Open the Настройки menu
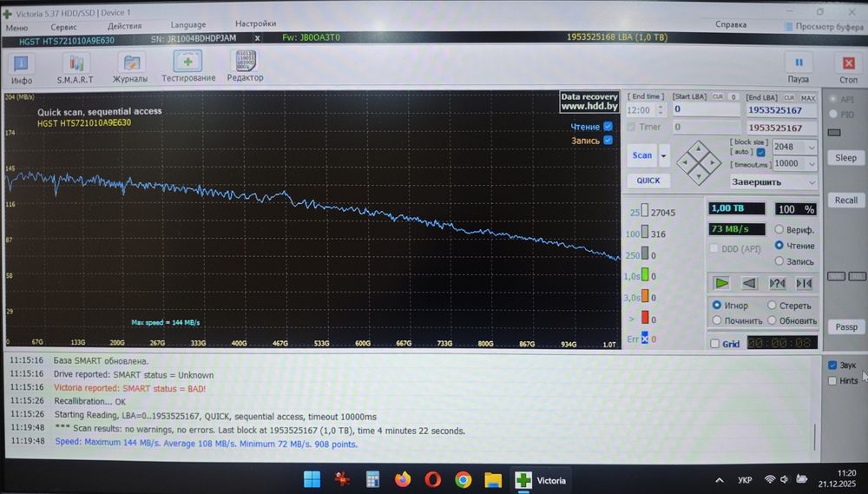Screen dimensions: 868x494 coord(256,23)
